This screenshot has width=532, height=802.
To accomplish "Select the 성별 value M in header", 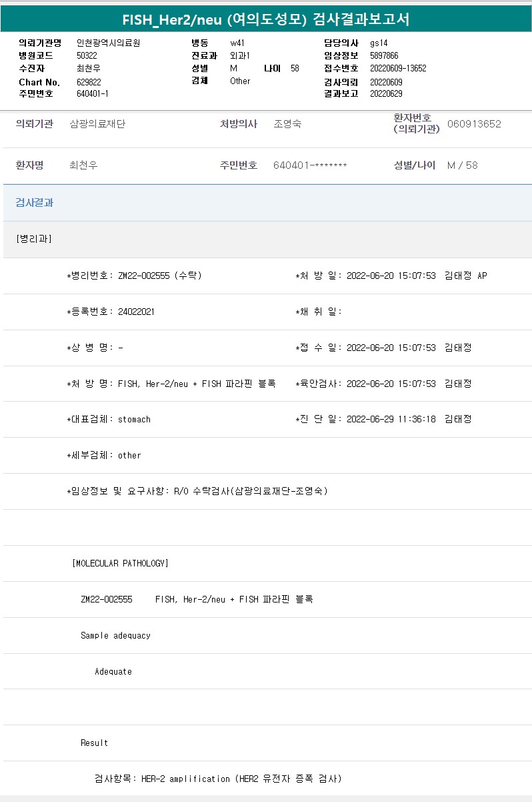I will click(233, 68).
